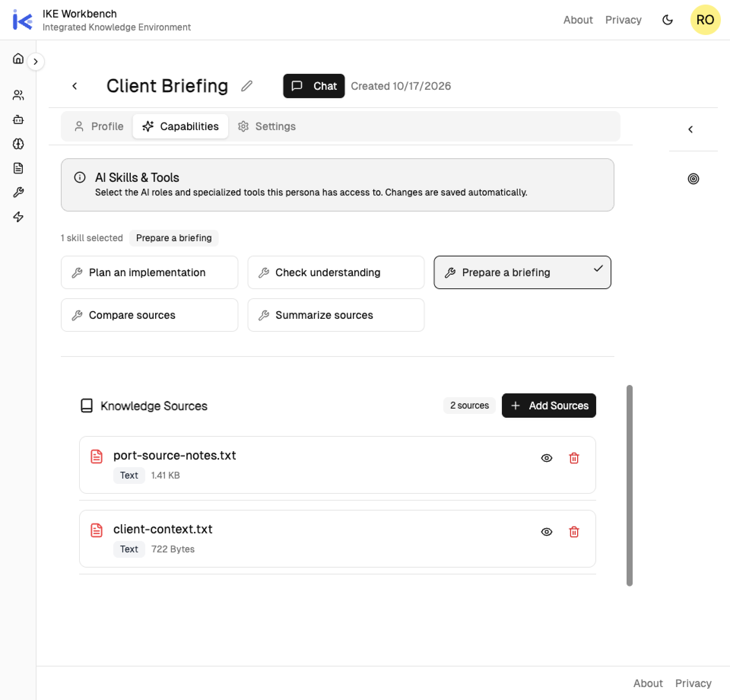
Task: Collapse the right panel chevron
Action: 690,129
